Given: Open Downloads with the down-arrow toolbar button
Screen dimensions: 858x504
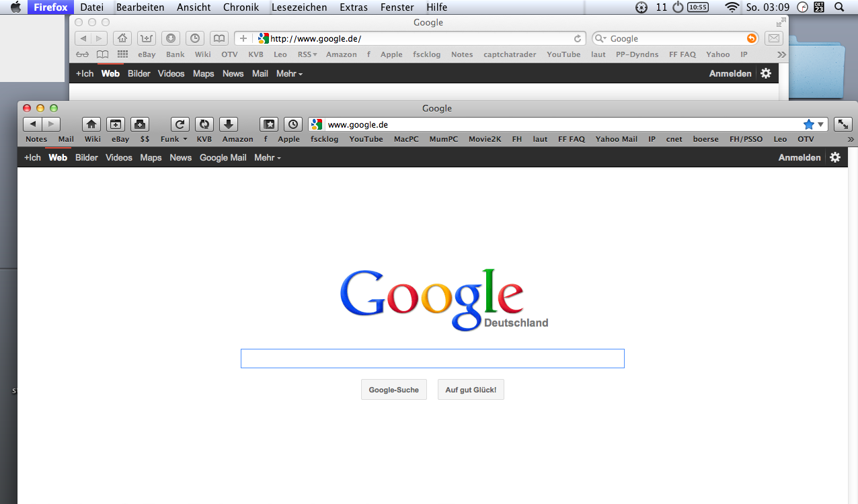Looking at the screenshot, I should 229,124.
